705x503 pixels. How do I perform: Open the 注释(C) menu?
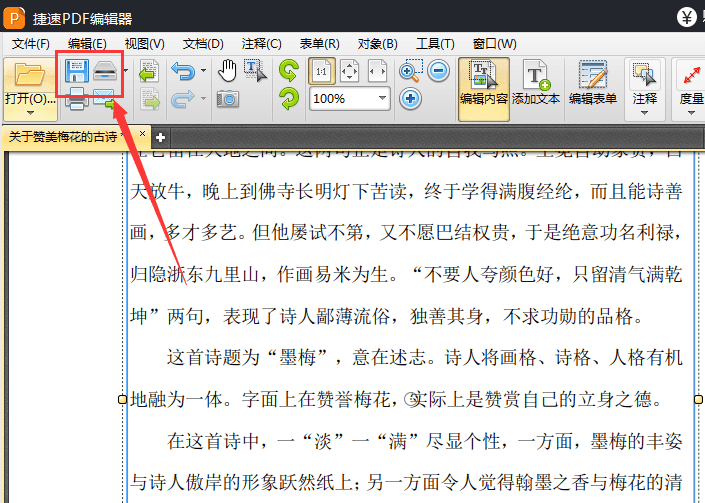pos(261,44)
